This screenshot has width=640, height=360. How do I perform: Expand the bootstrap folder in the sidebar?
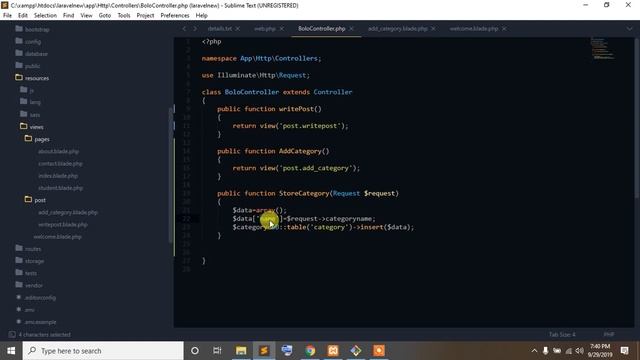[x=33, y=29]
